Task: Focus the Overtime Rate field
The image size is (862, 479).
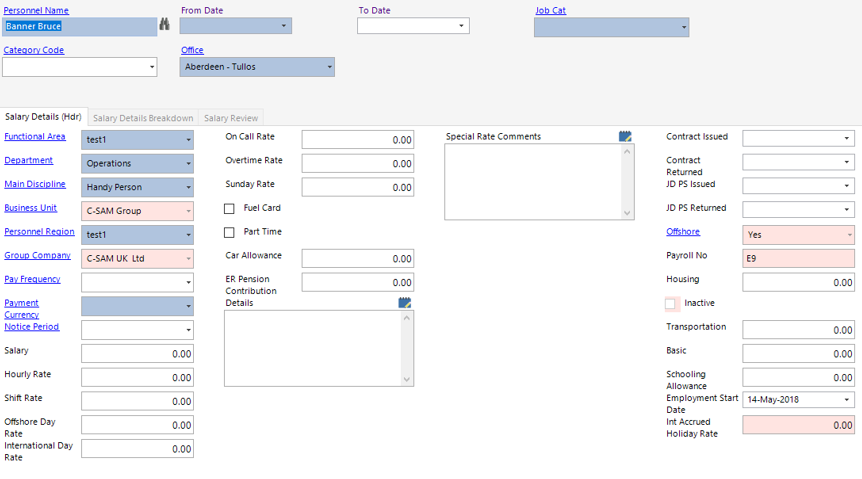Action: (358, 163)
